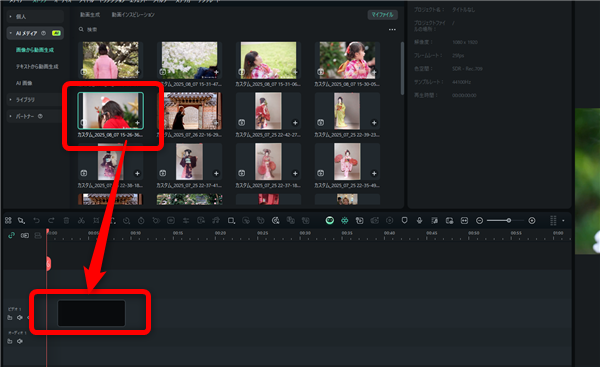Screen dimensions: 600x367
Task: Select the white blossoms thumbnail カスタム_2025_08_07 15-31-47
Action: coord(189,60)
